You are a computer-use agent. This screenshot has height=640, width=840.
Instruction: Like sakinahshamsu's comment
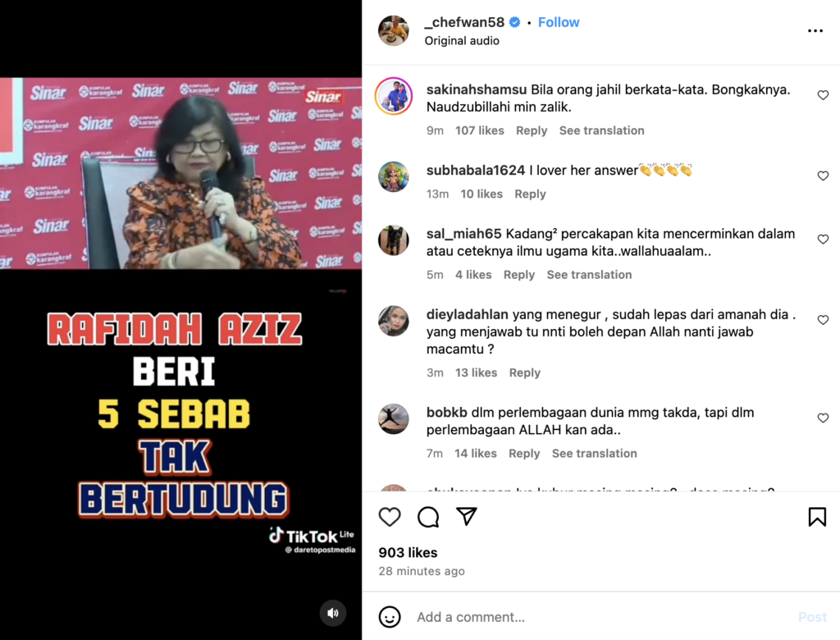[823, 95]
